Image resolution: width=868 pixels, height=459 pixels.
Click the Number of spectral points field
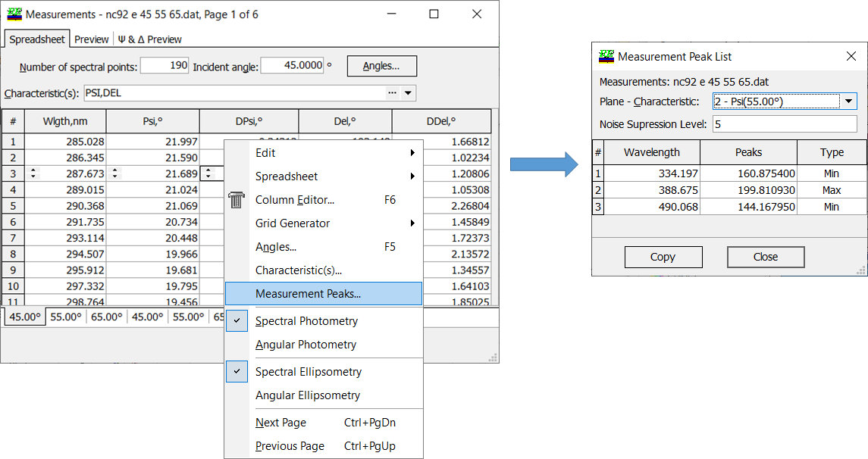(x=165, y=65)
